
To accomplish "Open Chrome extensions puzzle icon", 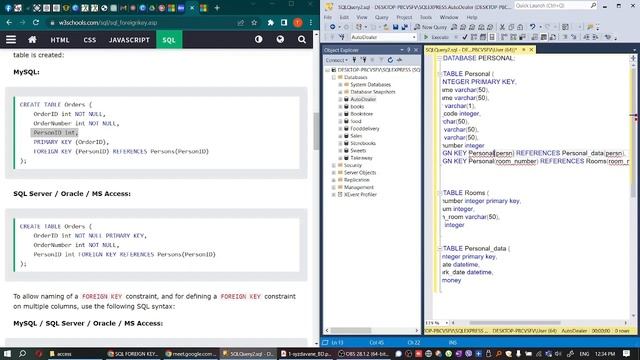I will pyautogui.click(x=270, y=22).
